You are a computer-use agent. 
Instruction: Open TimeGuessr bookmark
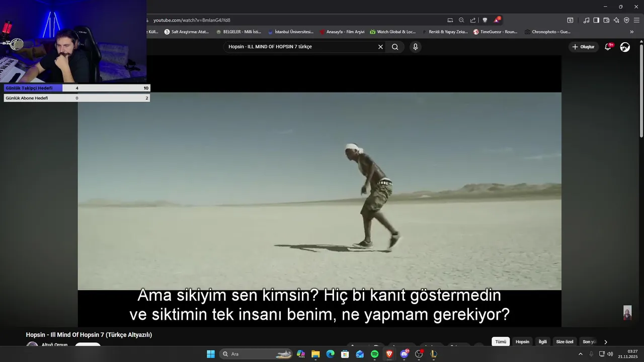tap(496, 32)
